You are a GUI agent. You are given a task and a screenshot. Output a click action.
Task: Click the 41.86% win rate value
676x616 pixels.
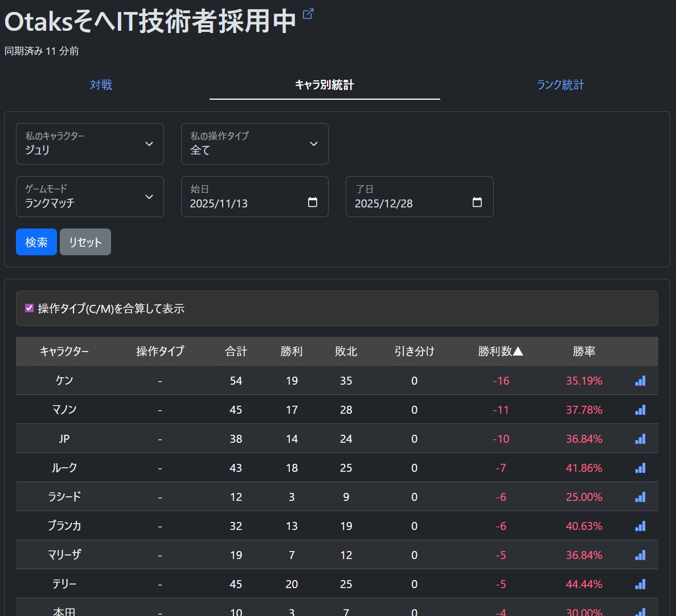point(584,468)
